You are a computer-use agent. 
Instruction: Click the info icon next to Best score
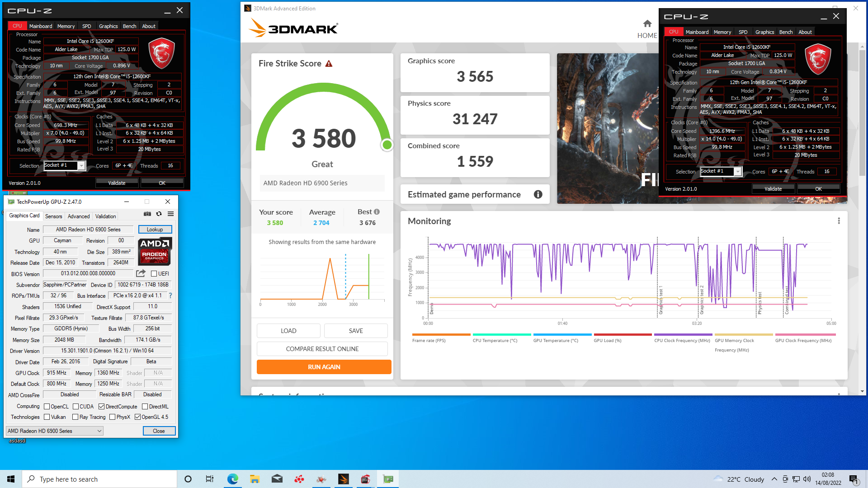(x=377, y=212)
